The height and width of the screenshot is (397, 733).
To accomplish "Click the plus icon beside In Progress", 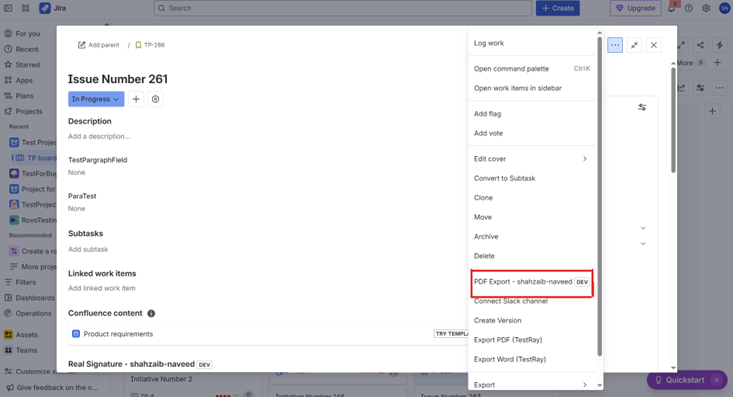I will point(136,99).
